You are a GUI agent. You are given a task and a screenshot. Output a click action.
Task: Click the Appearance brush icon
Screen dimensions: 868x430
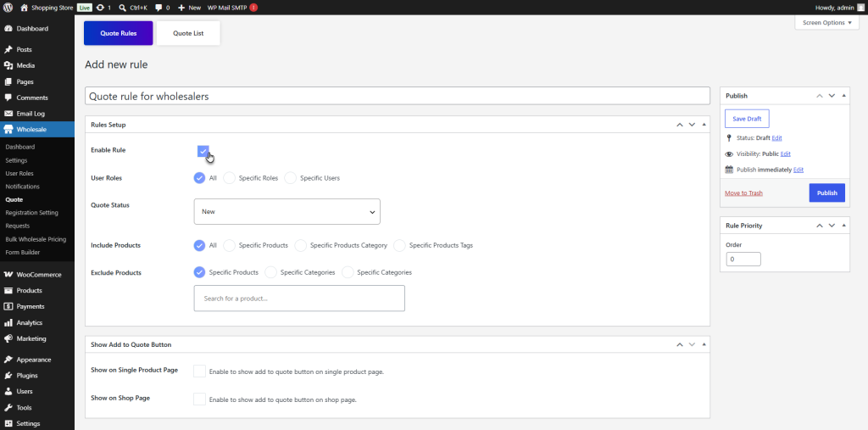8,360
